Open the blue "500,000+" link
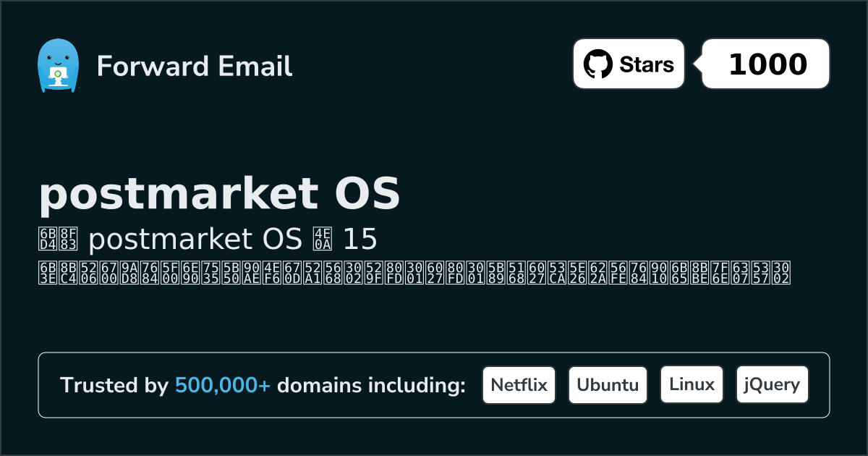 (x=223, y=386)
